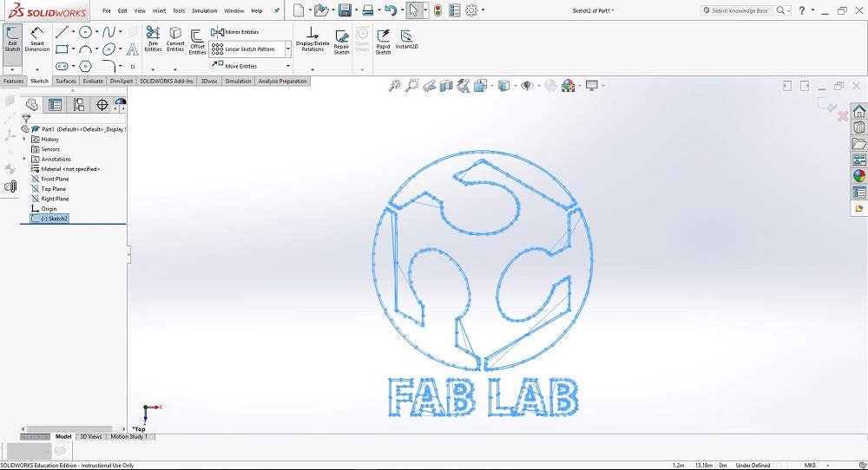Click the Rebuild traffic light icon
Viewport: 868px width, 470px height.
437,10
